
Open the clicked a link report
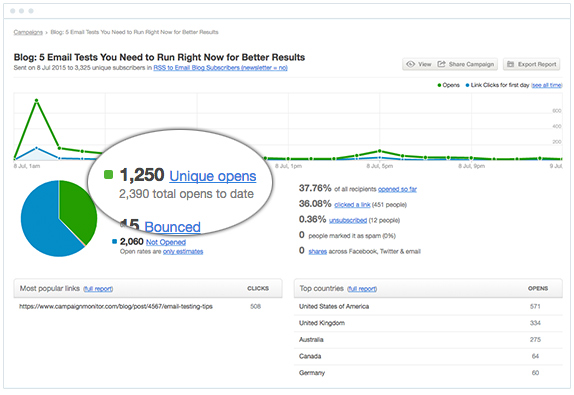coord(352,205)
